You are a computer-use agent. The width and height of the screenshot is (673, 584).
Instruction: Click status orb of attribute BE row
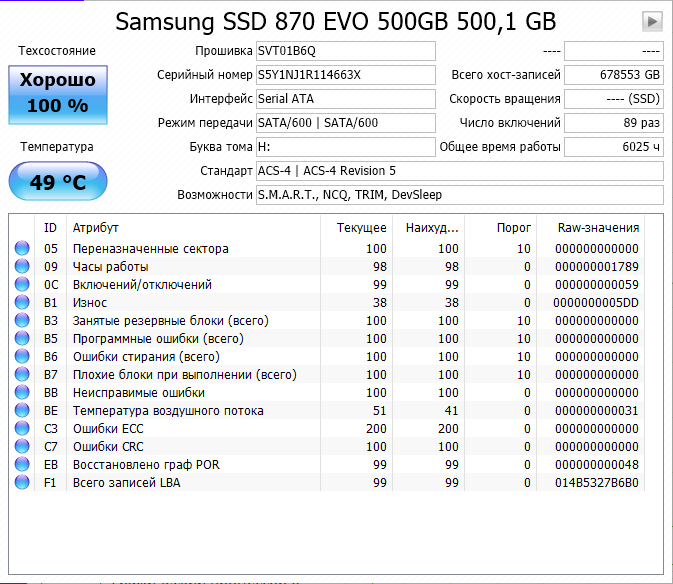coord(22,410)
